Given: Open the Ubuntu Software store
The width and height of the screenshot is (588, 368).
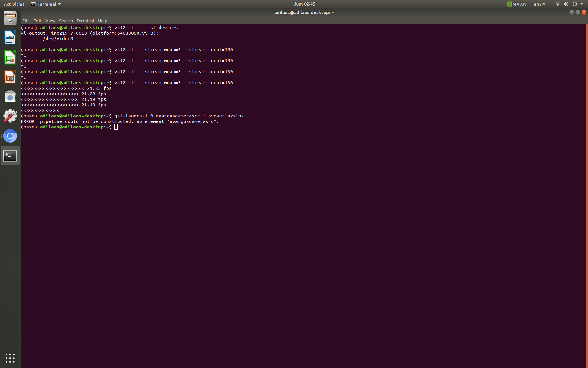Looking at the screenshot, I should (10, 96).
